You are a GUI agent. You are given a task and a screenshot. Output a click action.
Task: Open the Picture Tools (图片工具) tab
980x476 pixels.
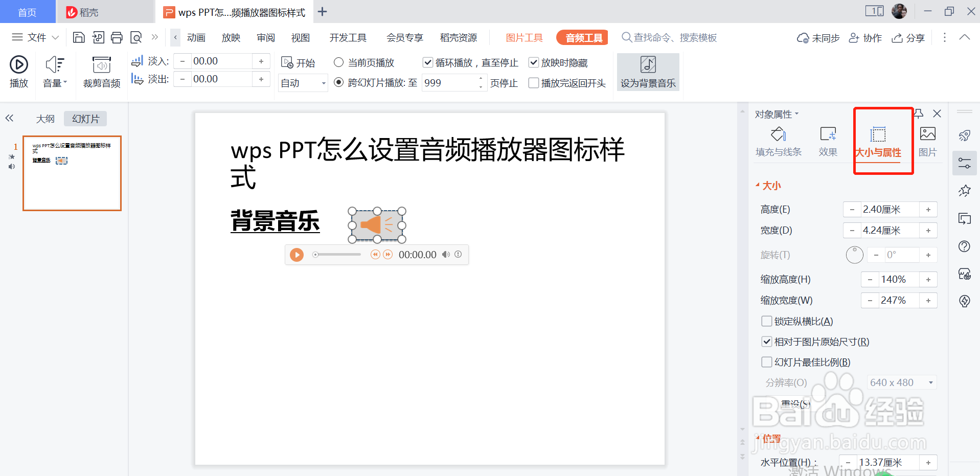(x=525, y=38)
